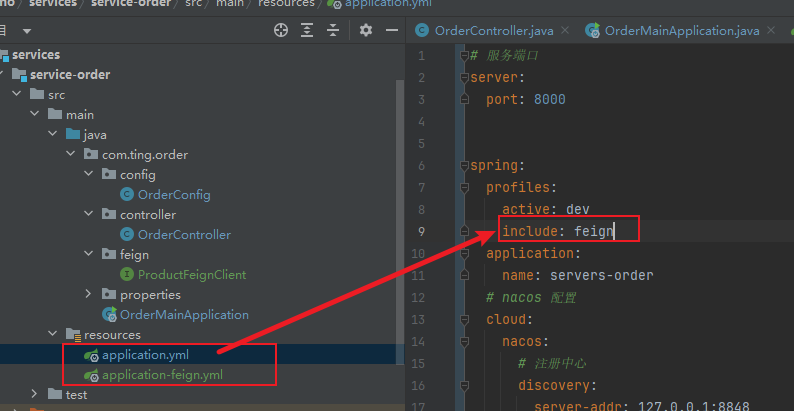Click the Collapse All icon in project toolbar
This screenshot has height=411, width=794.
click(x=333, y=30)
